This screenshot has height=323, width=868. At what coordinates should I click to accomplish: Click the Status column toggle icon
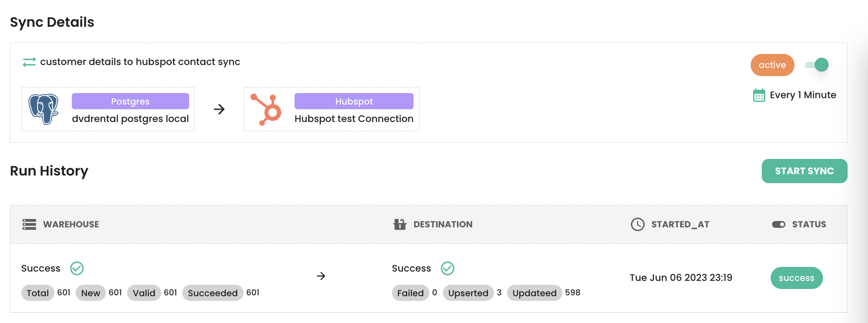tap(779, 224)
